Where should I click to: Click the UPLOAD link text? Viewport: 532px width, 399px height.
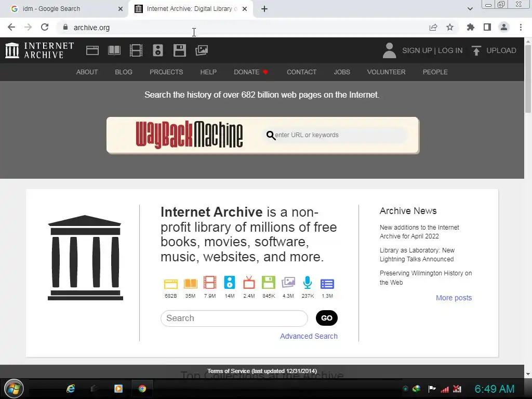(x=501, y=50)
